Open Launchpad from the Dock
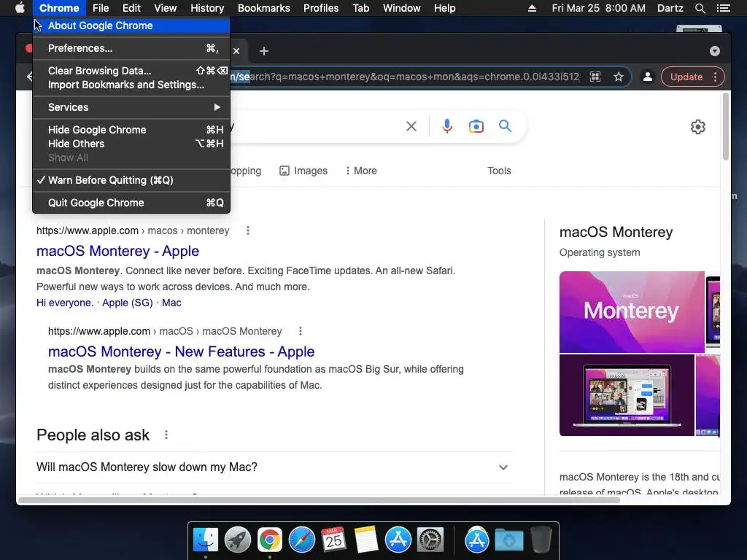Screen dimensions: 747x560 point(237,540)
